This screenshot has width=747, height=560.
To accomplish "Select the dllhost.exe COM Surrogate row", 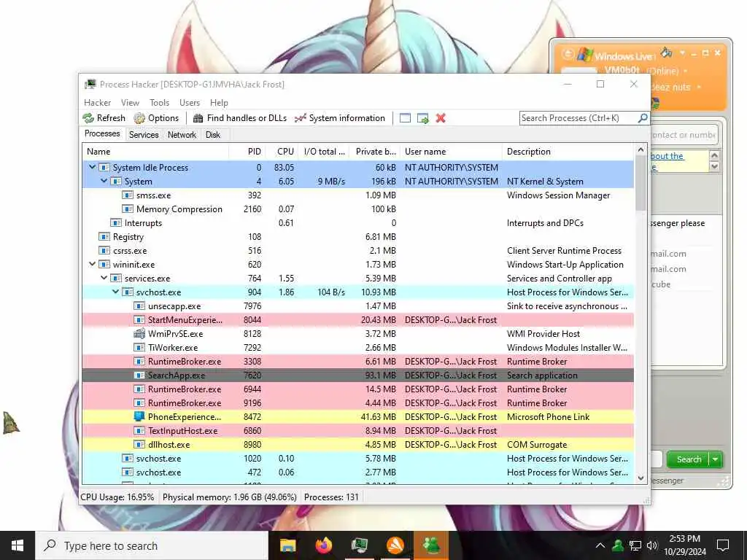I will (x=357, y=444).
